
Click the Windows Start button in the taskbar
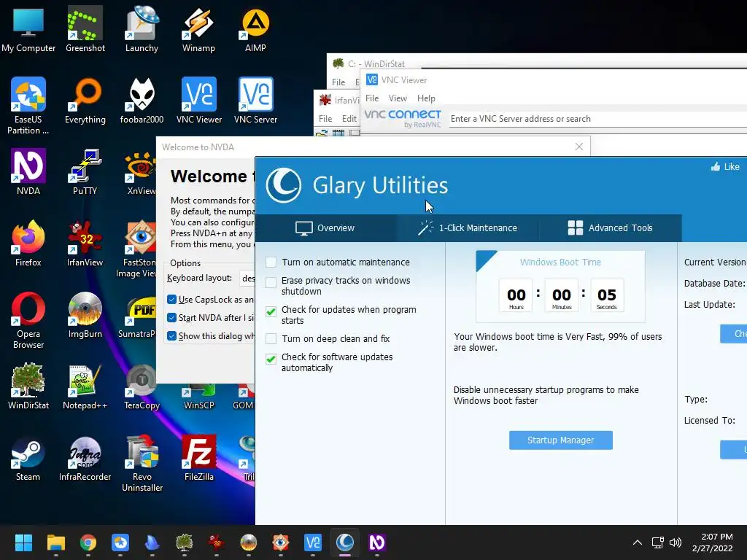click(x=23, y=542)
